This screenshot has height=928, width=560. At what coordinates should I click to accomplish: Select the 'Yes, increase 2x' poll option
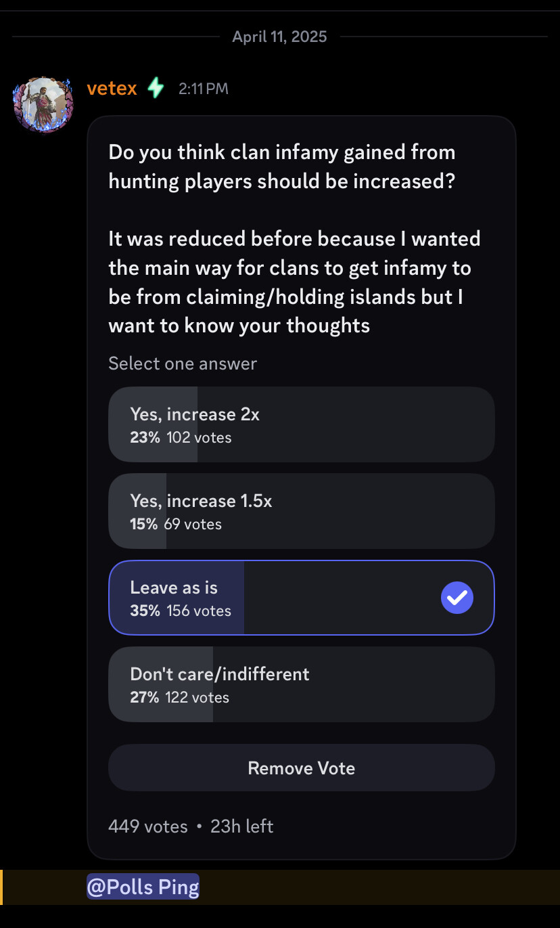(x=302, y=424)
